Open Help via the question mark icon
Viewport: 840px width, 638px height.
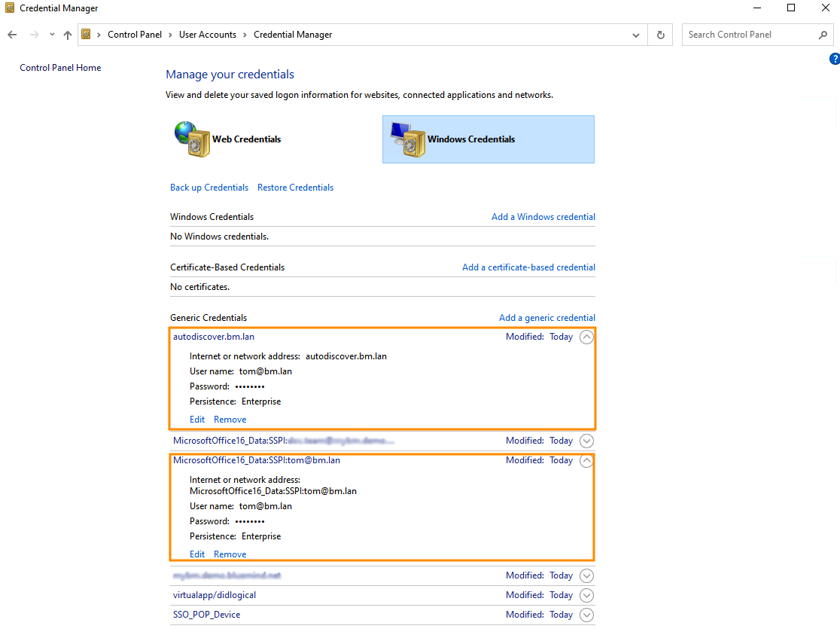click(834, 59)
